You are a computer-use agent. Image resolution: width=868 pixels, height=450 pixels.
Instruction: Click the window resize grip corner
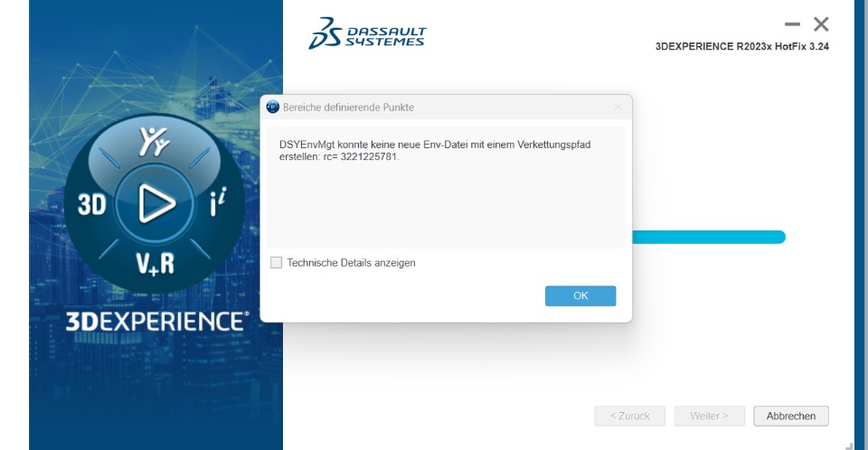click(x=849, y=445)
